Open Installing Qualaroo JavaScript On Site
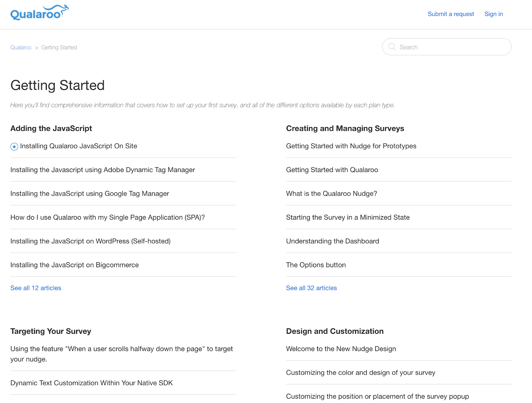Image resolution: width=532 pixels, height=403 pixels. point(78,146)
